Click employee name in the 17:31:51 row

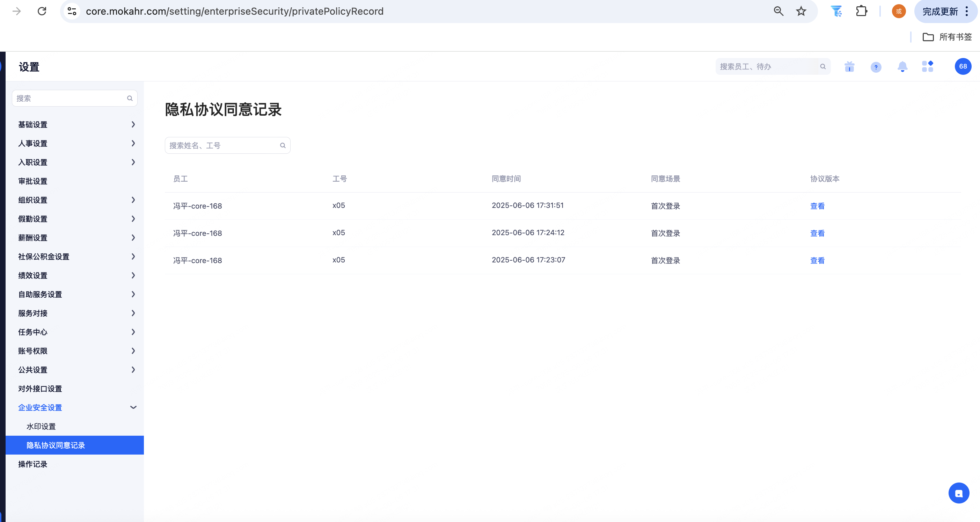coord(197,206)
